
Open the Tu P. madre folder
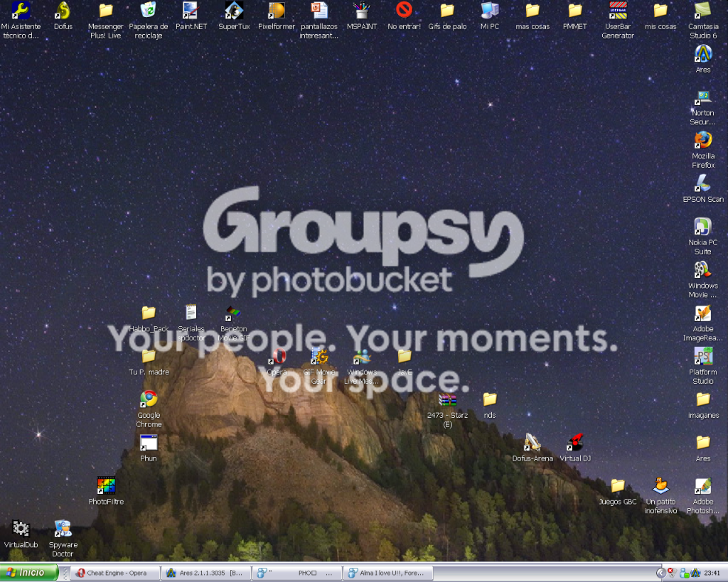tap(149, 362)
